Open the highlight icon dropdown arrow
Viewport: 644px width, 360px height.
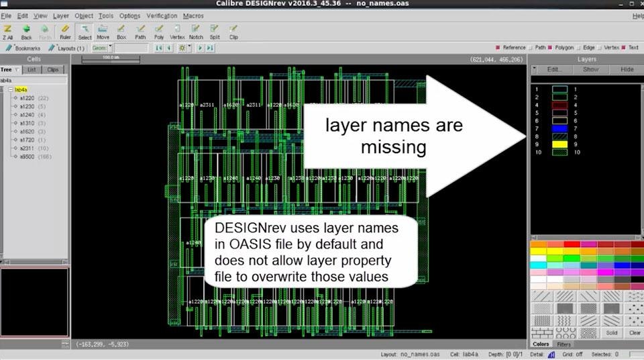(x=189, y=48)
